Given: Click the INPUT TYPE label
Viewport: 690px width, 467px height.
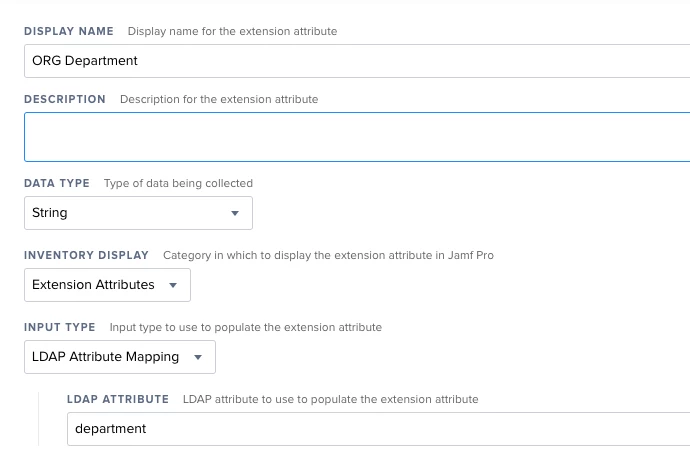Looking at the screenshot, I should click(x=59, y=327).
